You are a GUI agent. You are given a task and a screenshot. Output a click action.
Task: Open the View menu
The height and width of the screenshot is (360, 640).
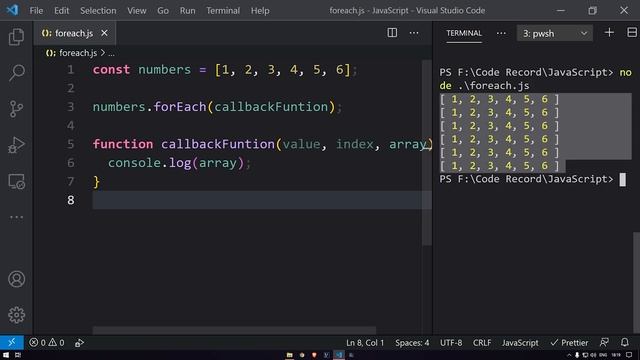pyautogui.click(x=136, y=11)
